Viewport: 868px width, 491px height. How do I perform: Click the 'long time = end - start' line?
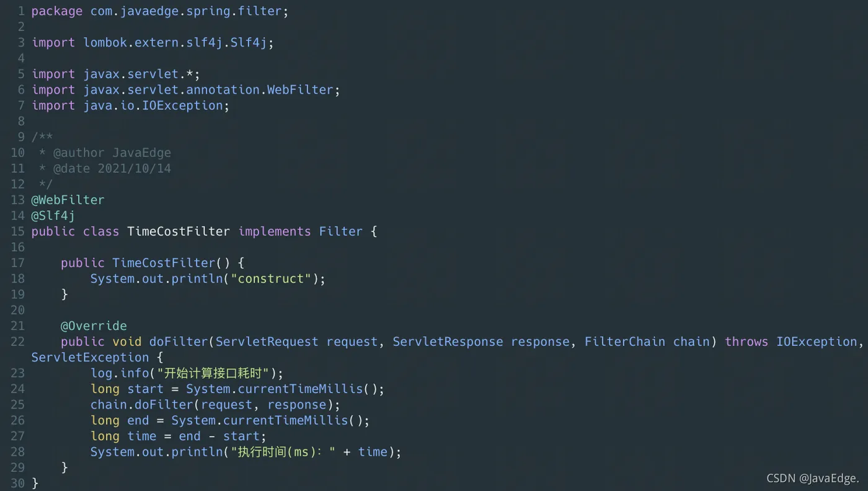click(179, 436)
